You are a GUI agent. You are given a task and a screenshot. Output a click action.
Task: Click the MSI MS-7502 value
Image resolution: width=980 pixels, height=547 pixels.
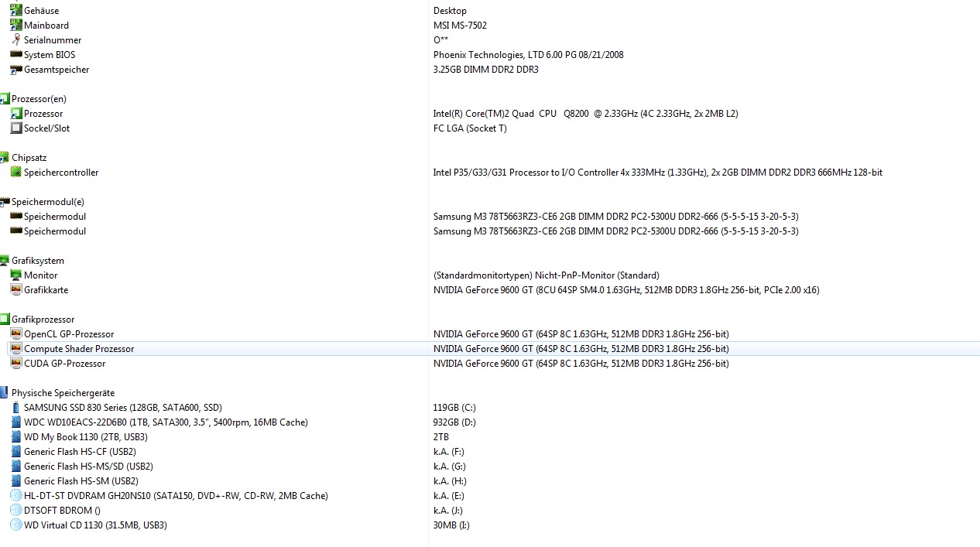[460, 26]
